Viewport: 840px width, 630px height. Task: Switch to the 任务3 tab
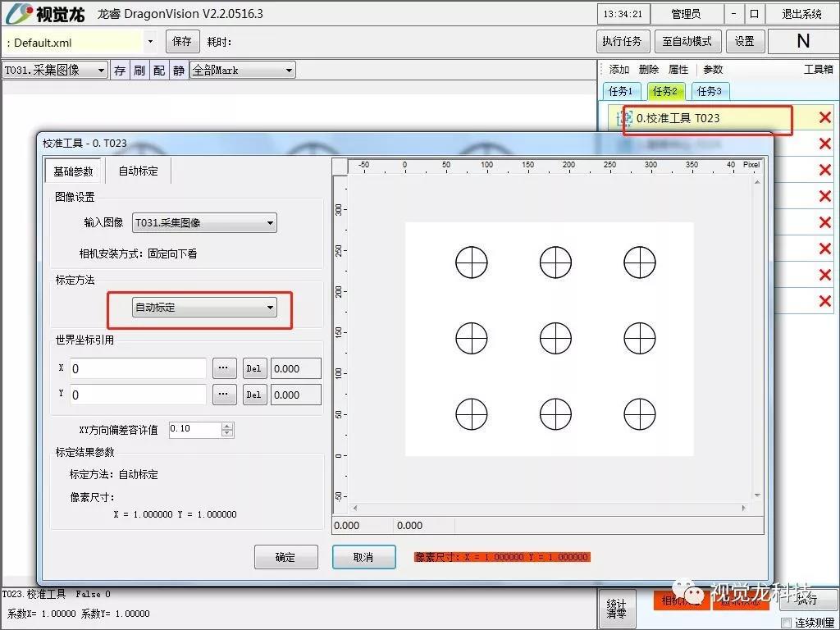pos(709,91)
